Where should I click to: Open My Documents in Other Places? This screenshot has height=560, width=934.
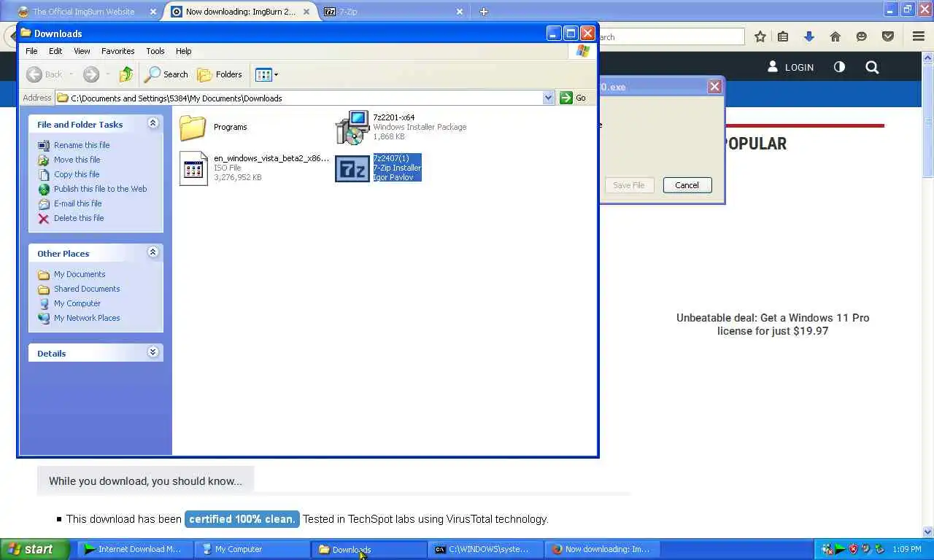click(80, 274)
